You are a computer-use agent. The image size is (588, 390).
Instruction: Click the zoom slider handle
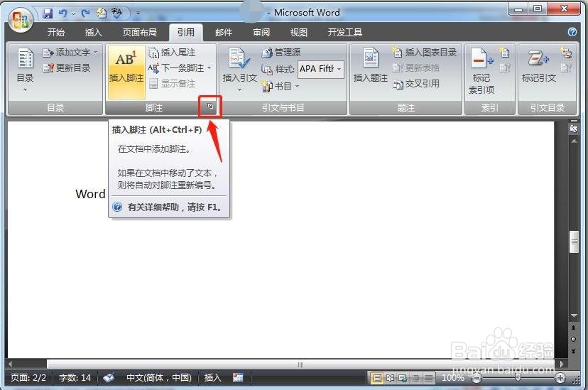coord(518,377)
